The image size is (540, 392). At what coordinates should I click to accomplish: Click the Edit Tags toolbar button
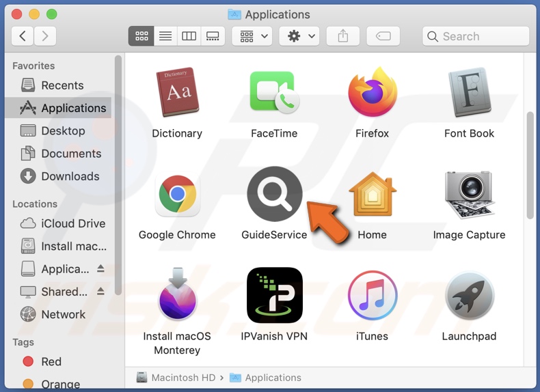pyautogui.click(x=383, y=36)
